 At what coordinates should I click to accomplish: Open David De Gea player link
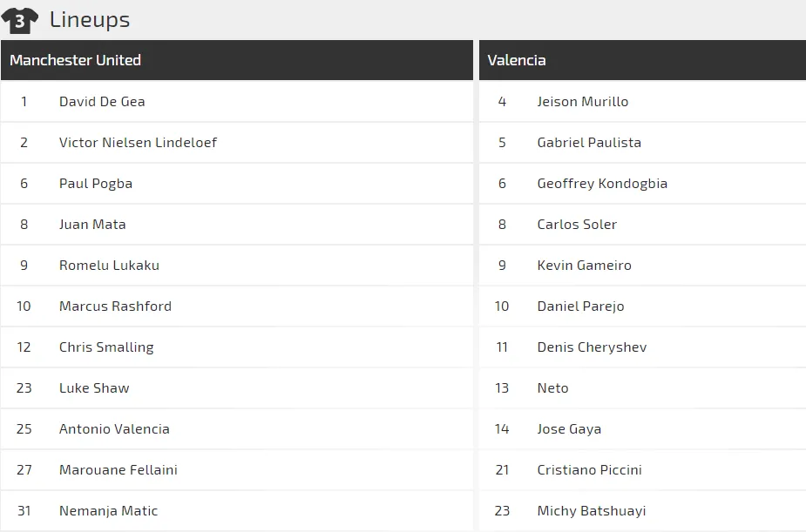pos(102,102)
